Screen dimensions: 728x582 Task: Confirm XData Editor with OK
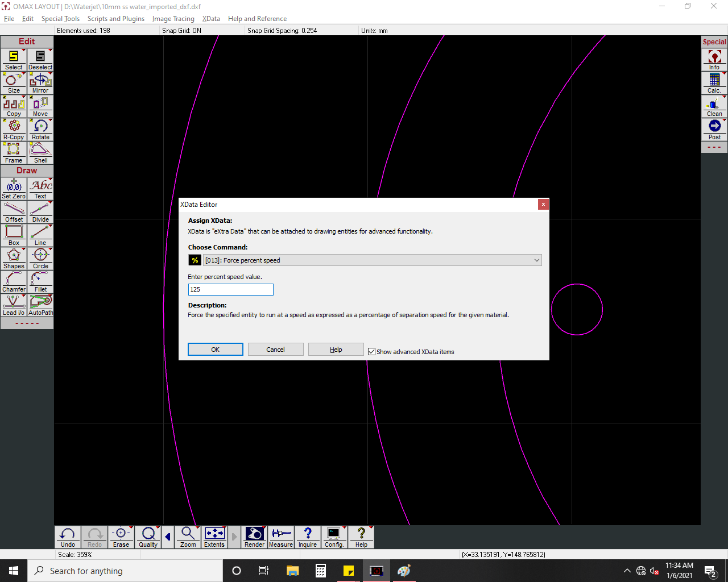point(216,350)
